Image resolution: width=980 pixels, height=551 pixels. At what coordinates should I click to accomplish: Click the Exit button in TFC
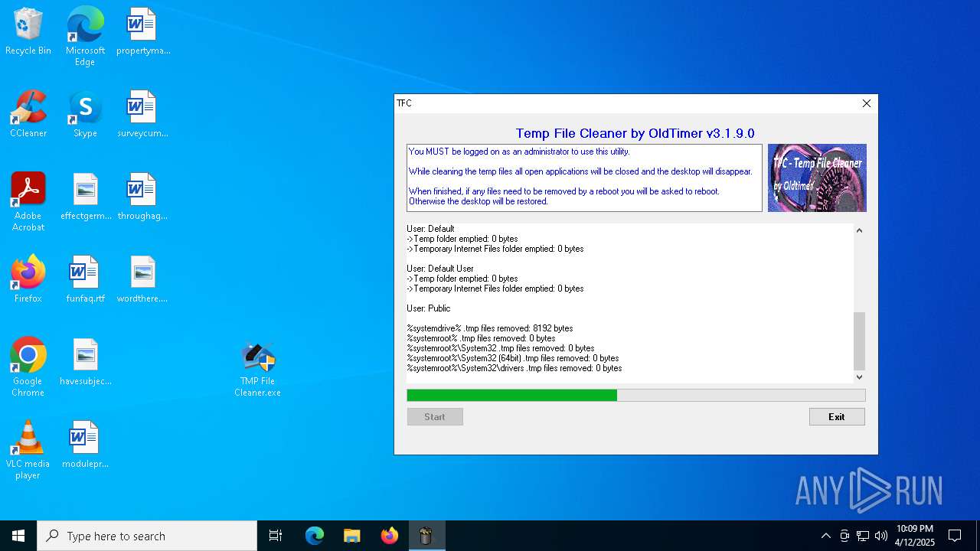point(837,417)
